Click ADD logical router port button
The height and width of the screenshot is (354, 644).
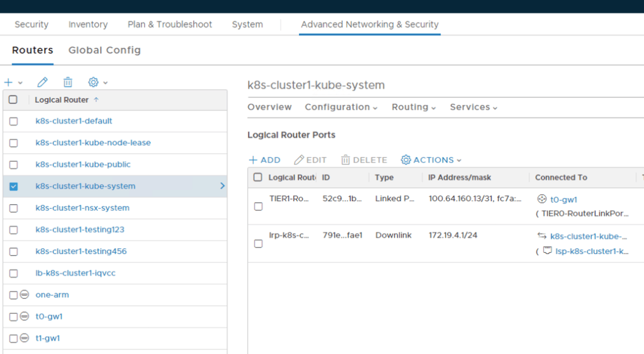click(264, 160)
